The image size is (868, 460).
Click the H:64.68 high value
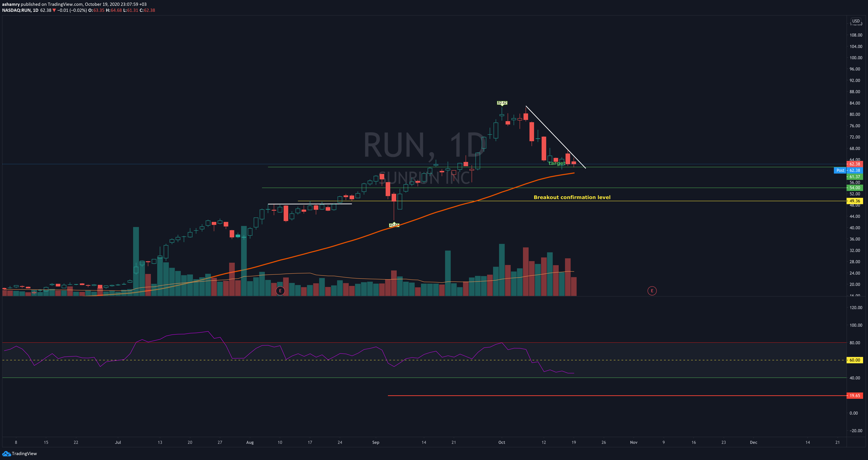pyautogui.click(x=114, y=10)
